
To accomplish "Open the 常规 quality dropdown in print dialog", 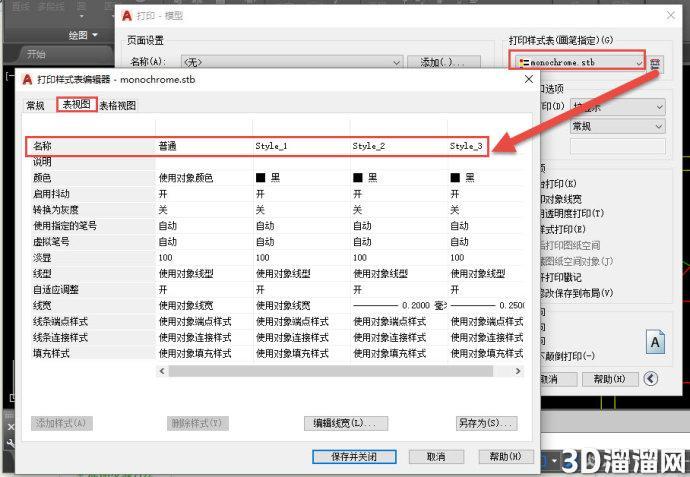I will (x=617, y=127).
